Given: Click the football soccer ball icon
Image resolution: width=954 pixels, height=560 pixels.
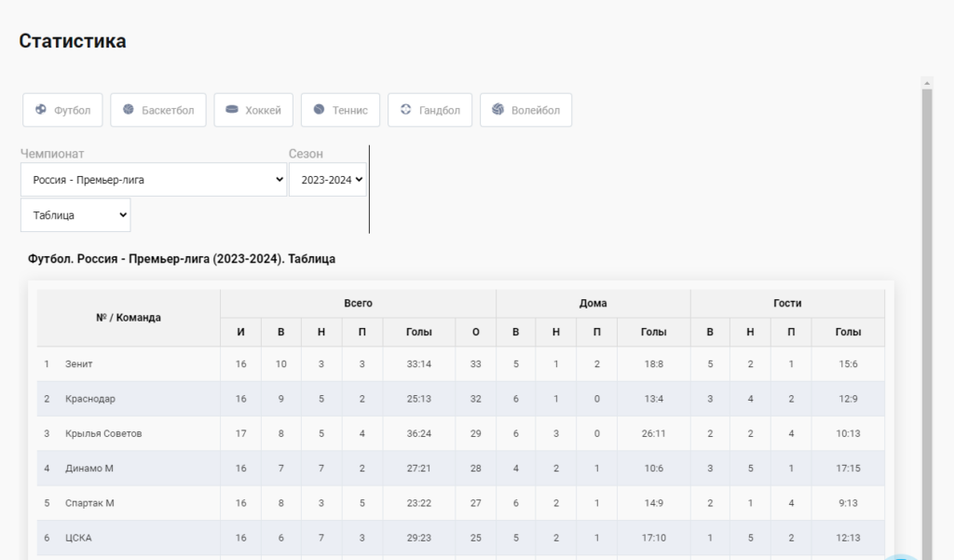Looking at the screenshot, I should tap(41, 110).
